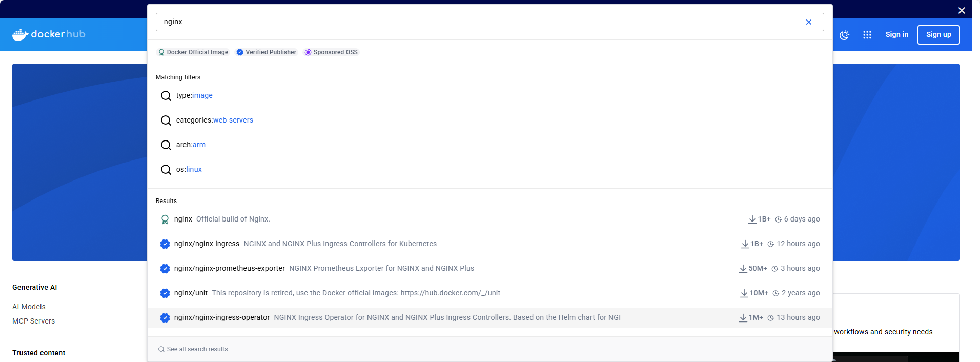
Task: Clear the nginx search field with X
Action: tap(808, 22)
